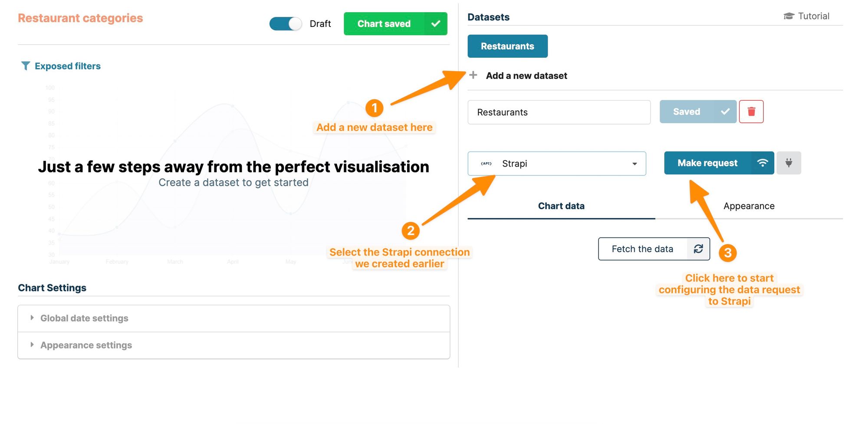Click the plug connection icon button
868x424 pixels.
[789, 163]
